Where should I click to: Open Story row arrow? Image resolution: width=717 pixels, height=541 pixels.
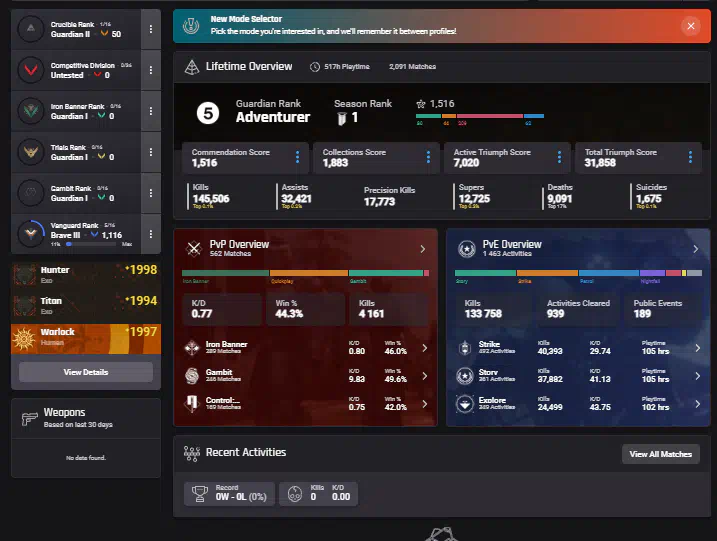(x=697, y=375)
